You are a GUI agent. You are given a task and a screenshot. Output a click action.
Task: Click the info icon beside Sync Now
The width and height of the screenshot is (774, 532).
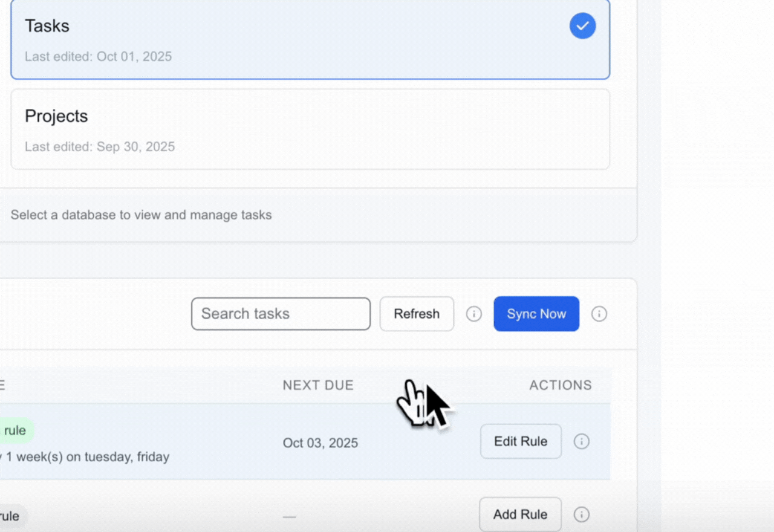pyautogui.click(x=599, y=314)
